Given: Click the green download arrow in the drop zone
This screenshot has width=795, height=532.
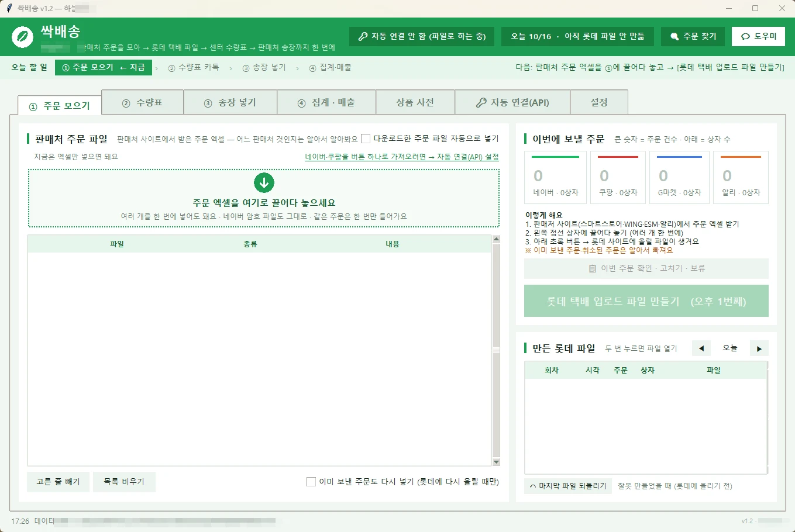Looking at the screenshot, I should [x=264, y=182].
